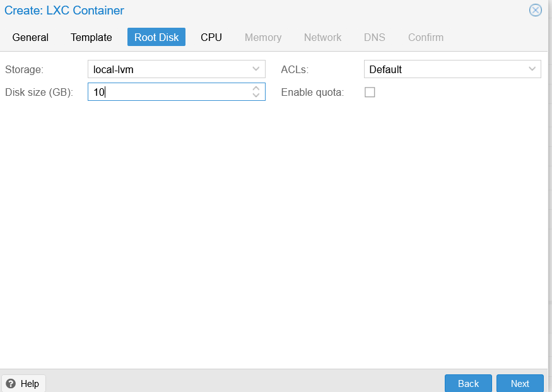Decrease disk size with down spinner arrow
This screenshot has height=392, width=552.
pyautogui.click(x=256, y=95)
